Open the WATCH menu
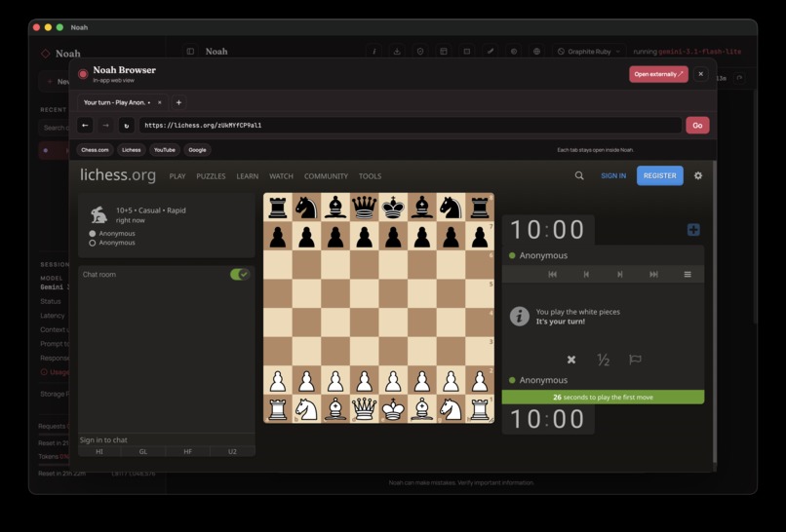Image resolution: width=786 pixels, height=532 pixels. tap(281, 176)
